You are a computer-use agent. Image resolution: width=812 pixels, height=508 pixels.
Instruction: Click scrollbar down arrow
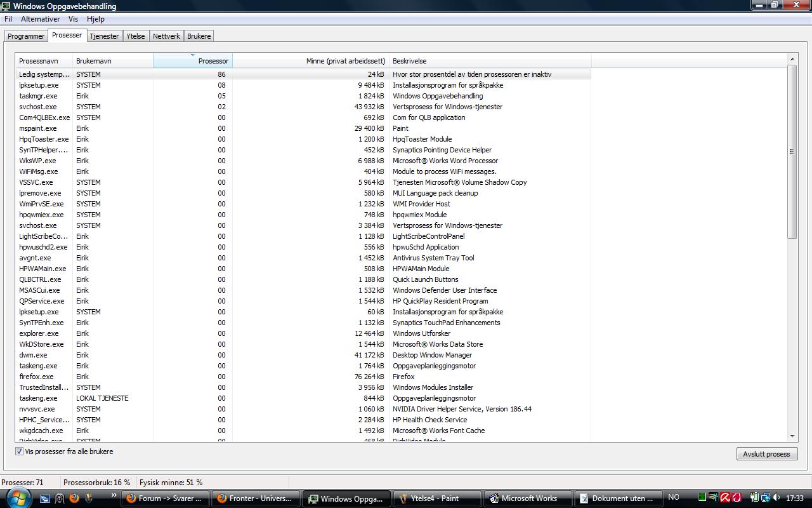792,437
